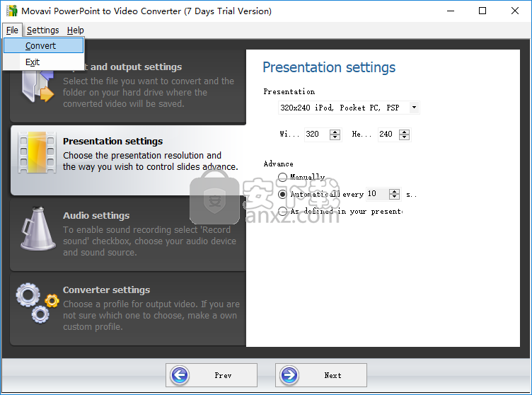Maximize the Movavi converter window
This screenshot has height=395, width=532.
pyautogui.click(x=482, y=11)
